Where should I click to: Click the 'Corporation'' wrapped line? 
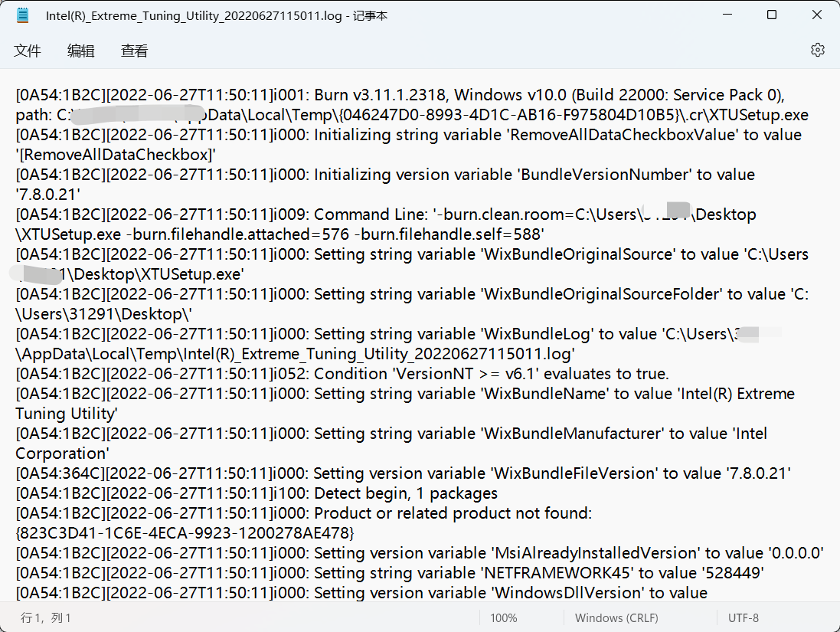point(62,453)
